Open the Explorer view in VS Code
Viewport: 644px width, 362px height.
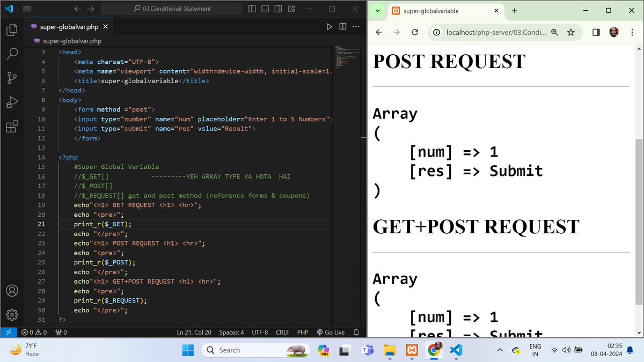click(x=12, y=29)
